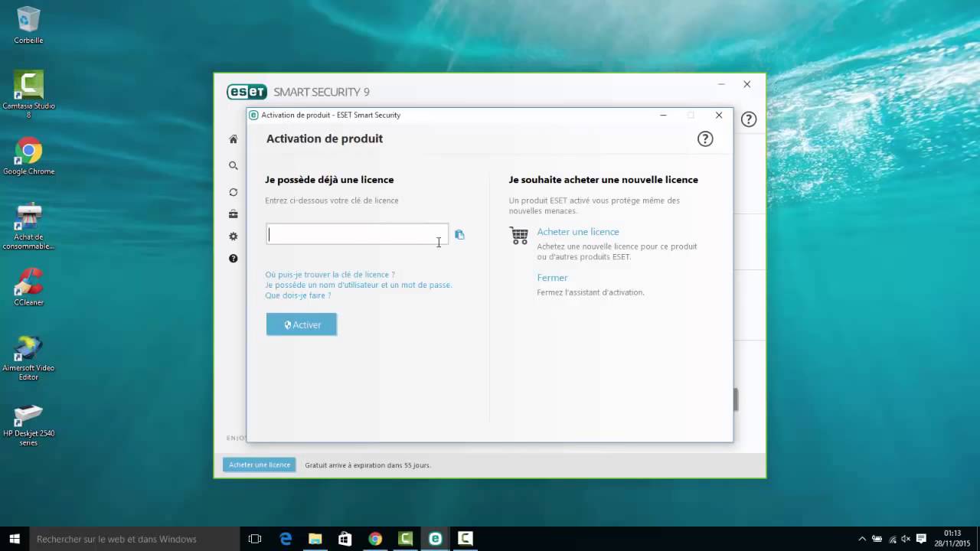Open the Update refresh icon in ESET sidebar
980x551 pixels.
point(234,192)
